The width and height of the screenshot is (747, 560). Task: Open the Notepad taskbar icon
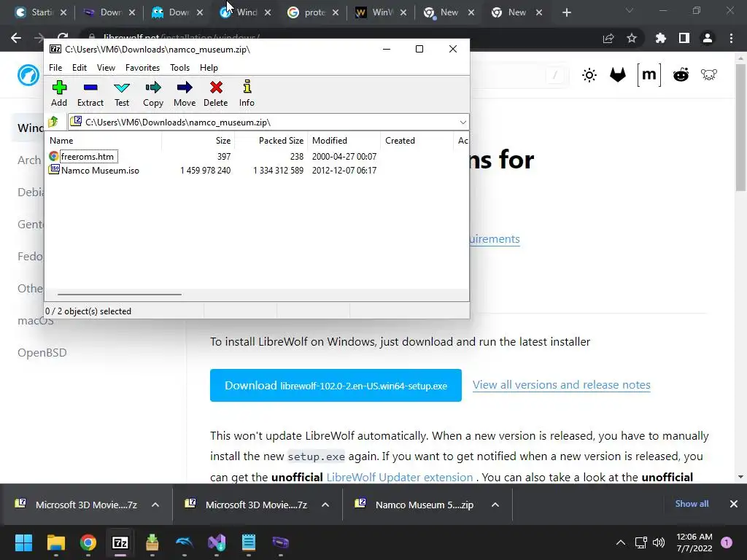pyautogui.click(x=249, y=542)
